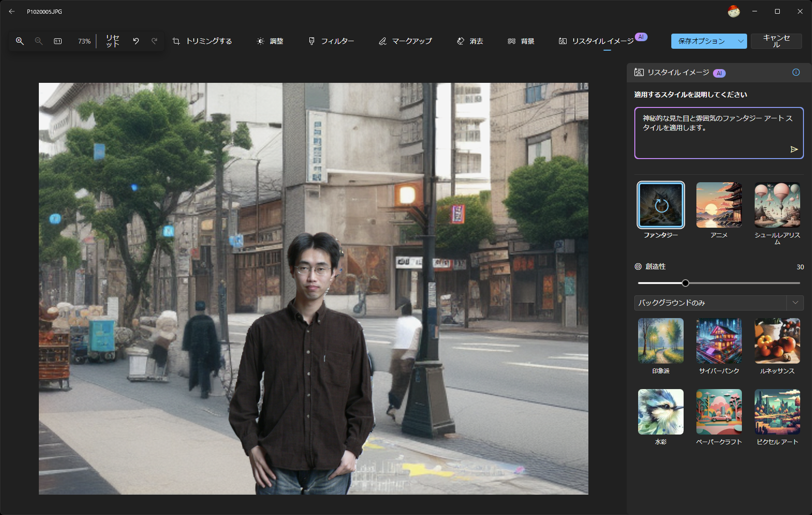Screen dimensions: 812x515
Task: Minimize the Photos window
Action: (x=755, y=11)
